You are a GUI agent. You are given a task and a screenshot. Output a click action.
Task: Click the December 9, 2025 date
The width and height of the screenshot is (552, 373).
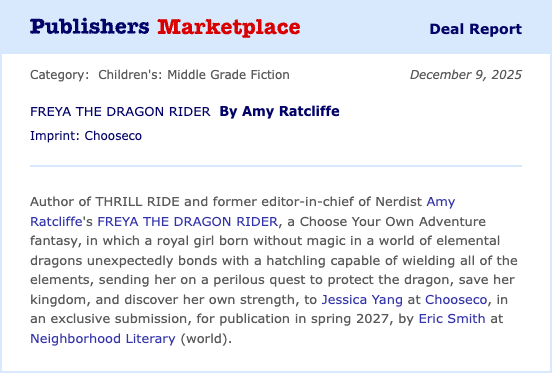466,75
